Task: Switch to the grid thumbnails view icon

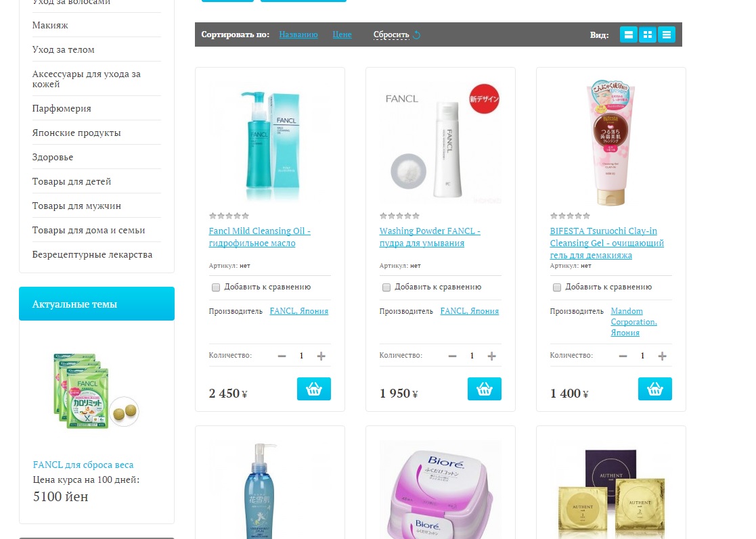Action: coord(648,34)
